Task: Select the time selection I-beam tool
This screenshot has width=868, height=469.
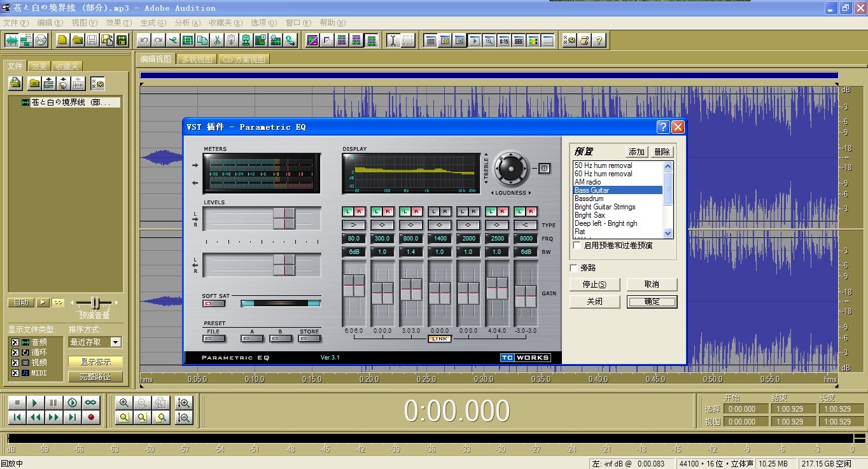Action: tap(393, 40)
